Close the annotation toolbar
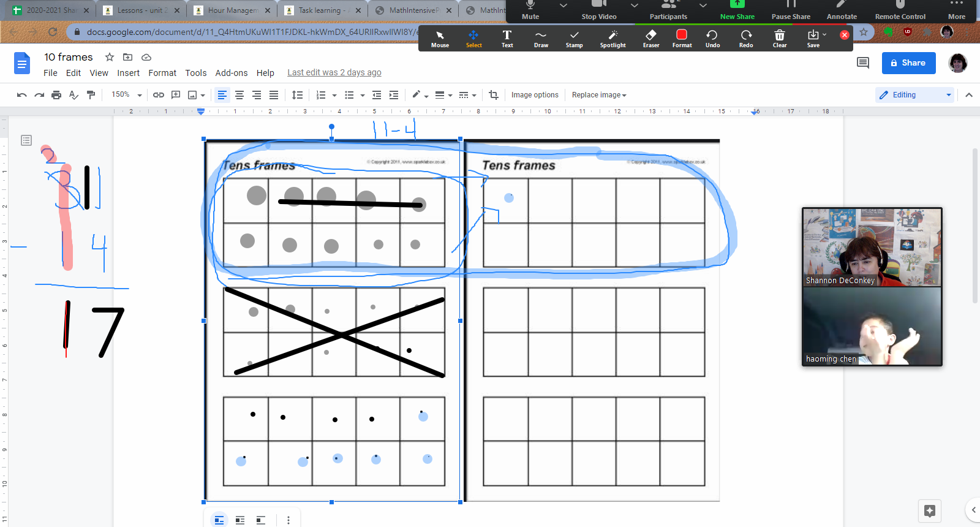 [845, 35]
